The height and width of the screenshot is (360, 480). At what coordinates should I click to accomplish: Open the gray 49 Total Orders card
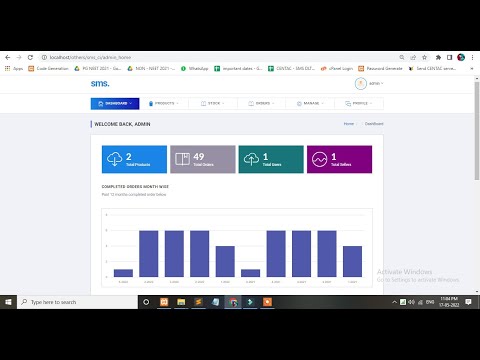203,159
